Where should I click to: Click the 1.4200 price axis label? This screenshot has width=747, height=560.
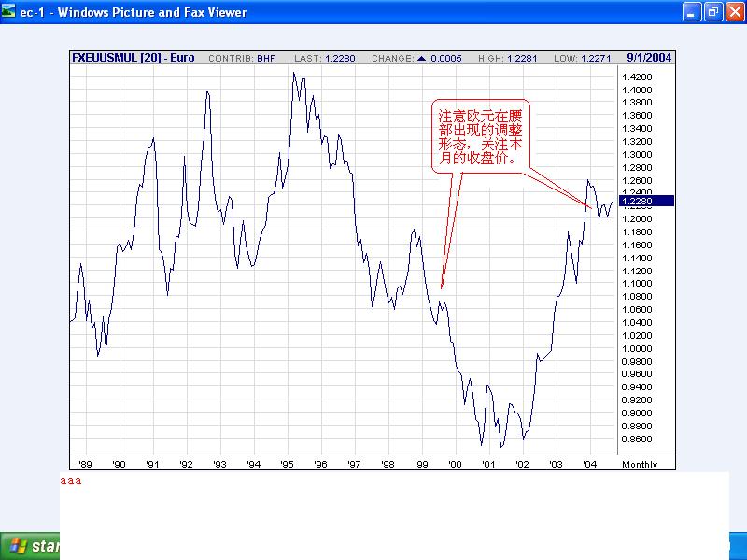pos(637,77)
